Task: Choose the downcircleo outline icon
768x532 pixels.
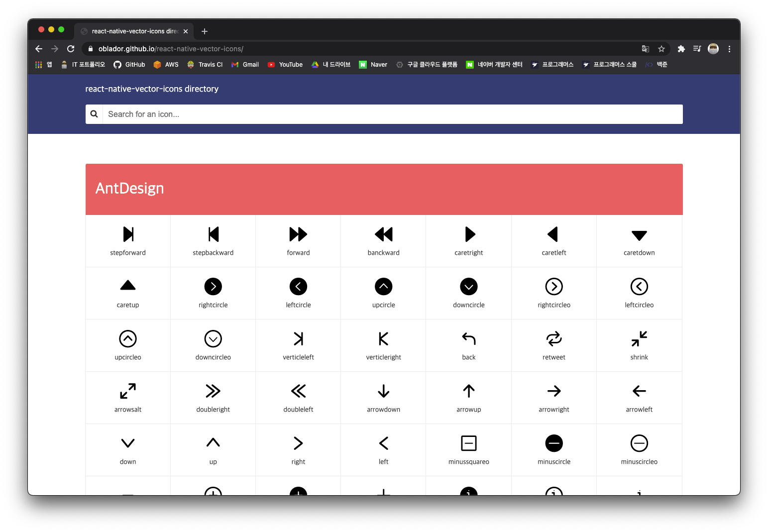Action: click(213, 338)
